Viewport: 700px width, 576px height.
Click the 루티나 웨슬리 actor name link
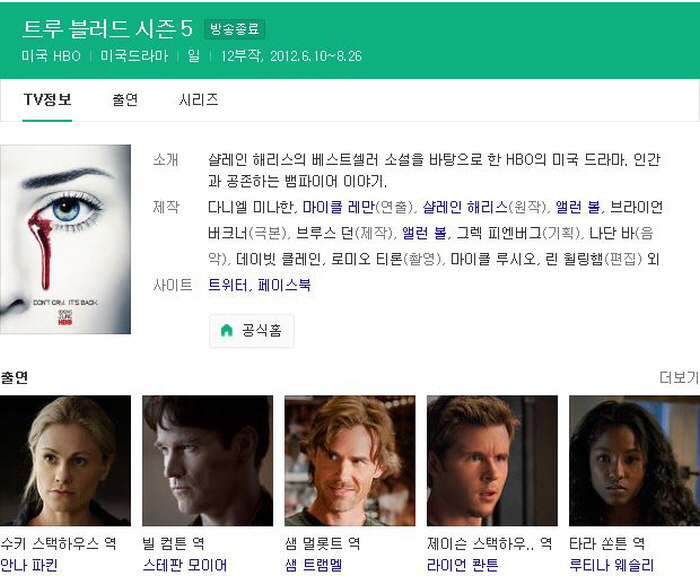[612, 565]
